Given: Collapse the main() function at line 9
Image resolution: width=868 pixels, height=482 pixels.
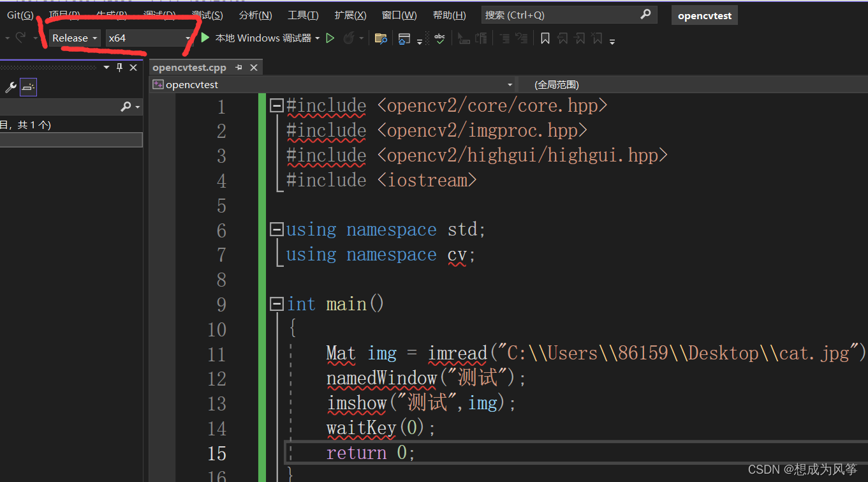Looking at the screenshot, I should coord(276,304).
